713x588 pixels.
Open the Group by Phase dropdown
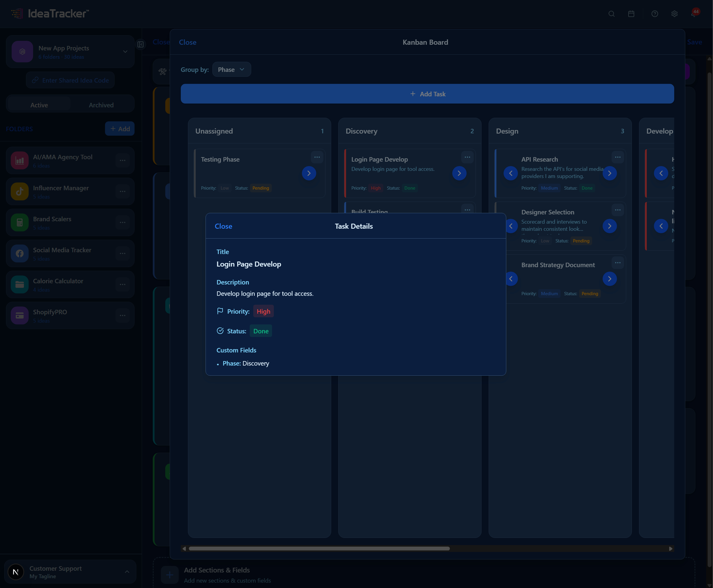pos(232,69)
